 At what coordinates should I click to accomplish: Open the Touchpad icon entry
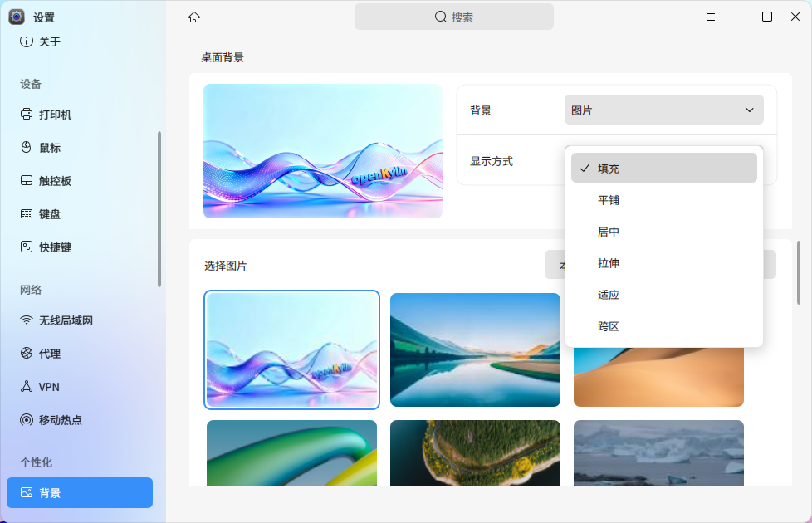coord(27,180)
